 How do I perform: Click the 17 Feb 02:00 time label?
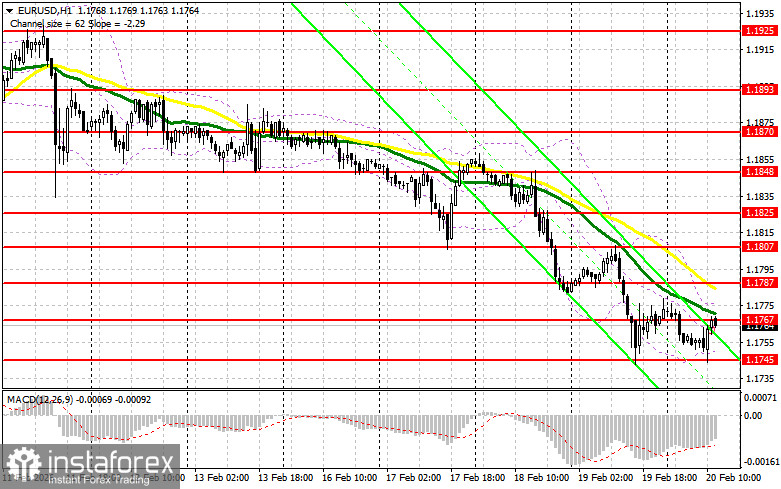pos(413,478)
